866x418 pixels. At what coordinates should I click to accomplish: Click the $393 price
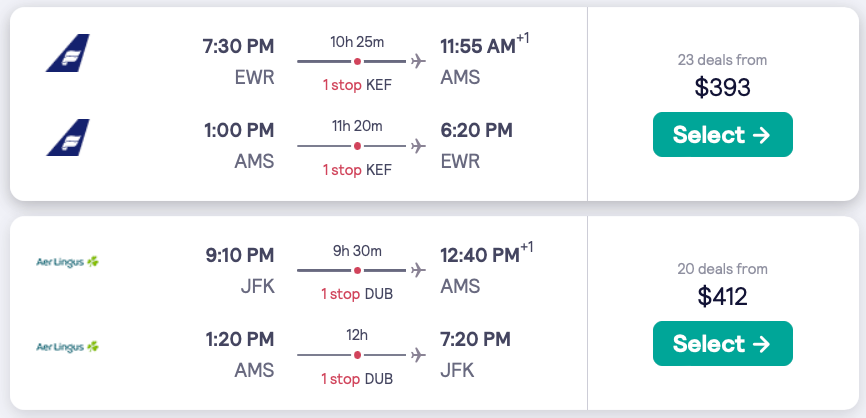tap(722, 88)
